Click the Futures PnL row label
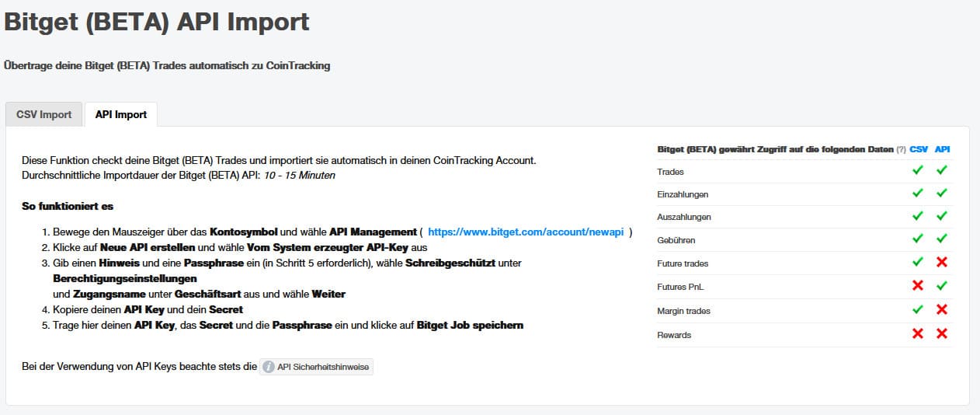The image size is (980, 415). pos(680,287)
